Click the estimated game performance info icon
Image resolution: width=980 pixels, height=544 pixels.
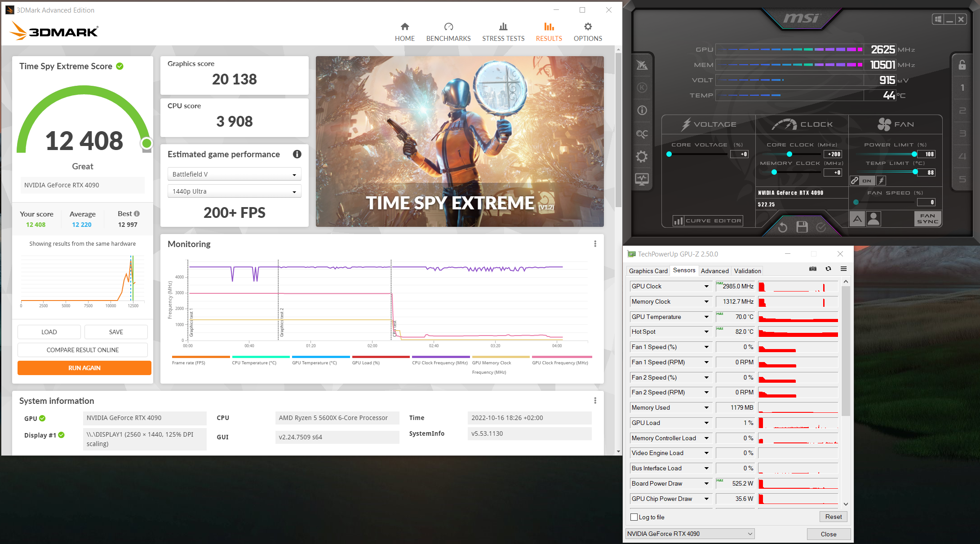[297, 154]
